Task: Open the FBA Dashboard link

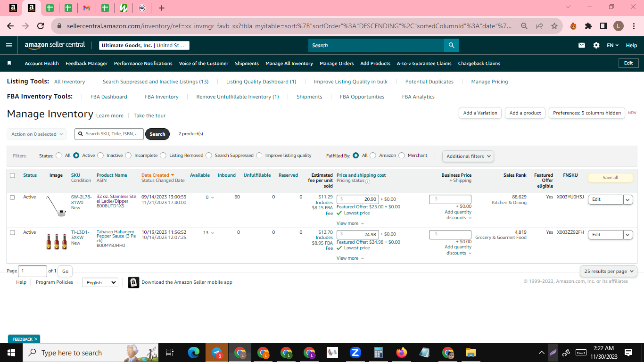Action: [109, 97]
